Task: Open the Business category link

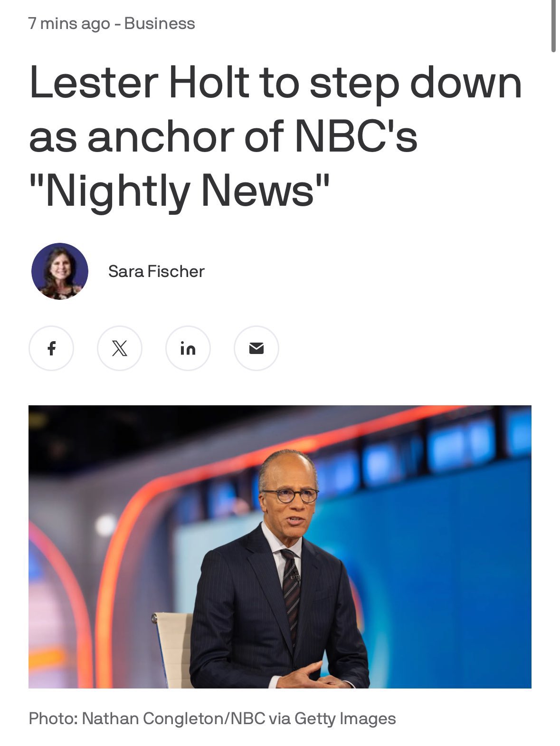Action: click(x=160, y=23)
